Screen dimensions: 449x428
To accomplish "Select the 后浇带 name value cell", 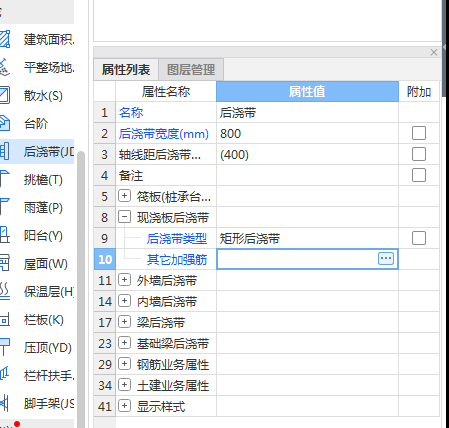I will tap(307, 113).
